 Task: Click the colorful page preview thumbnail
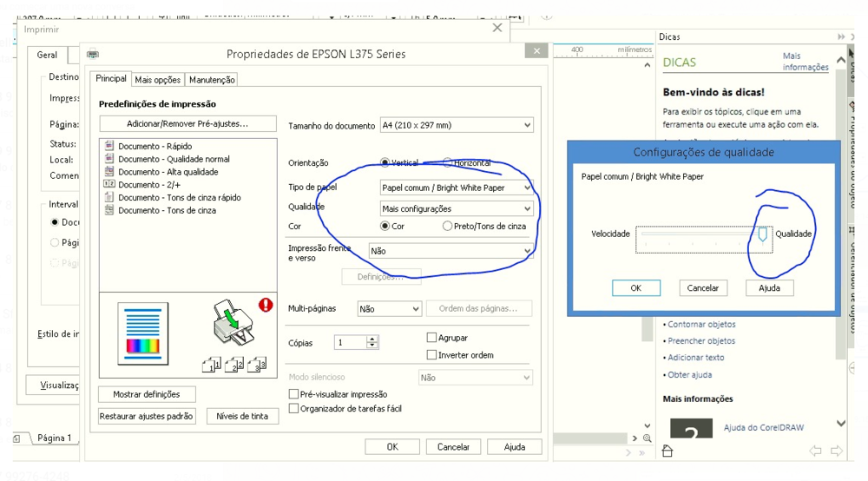143,333
